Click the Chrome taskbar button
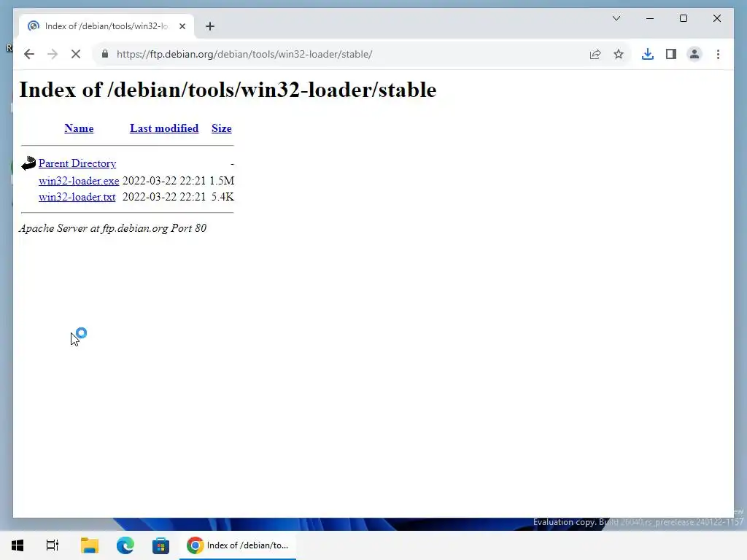The height and width of the screenshot is (560, 747). click(238, 545)
